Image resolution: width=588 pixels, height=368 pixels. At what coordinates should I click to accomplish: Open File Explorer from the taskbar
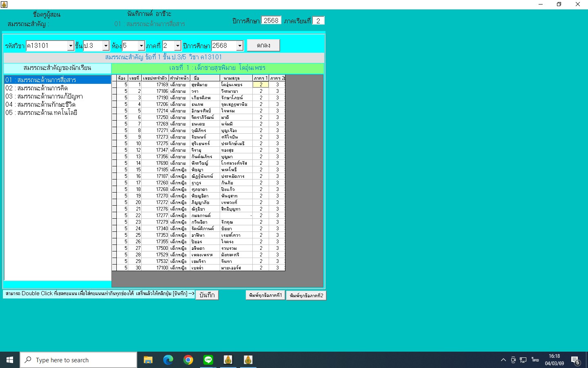pyautogui.click(x=148, y=360)
